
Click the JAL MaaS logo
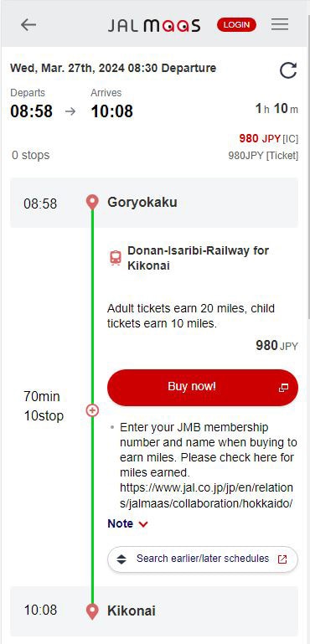(x=154, y=25)
